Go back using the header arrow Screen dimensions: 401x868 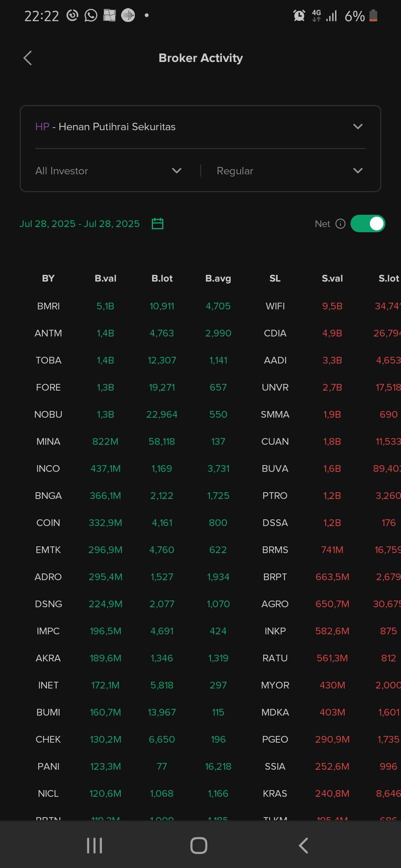[28, 58]
